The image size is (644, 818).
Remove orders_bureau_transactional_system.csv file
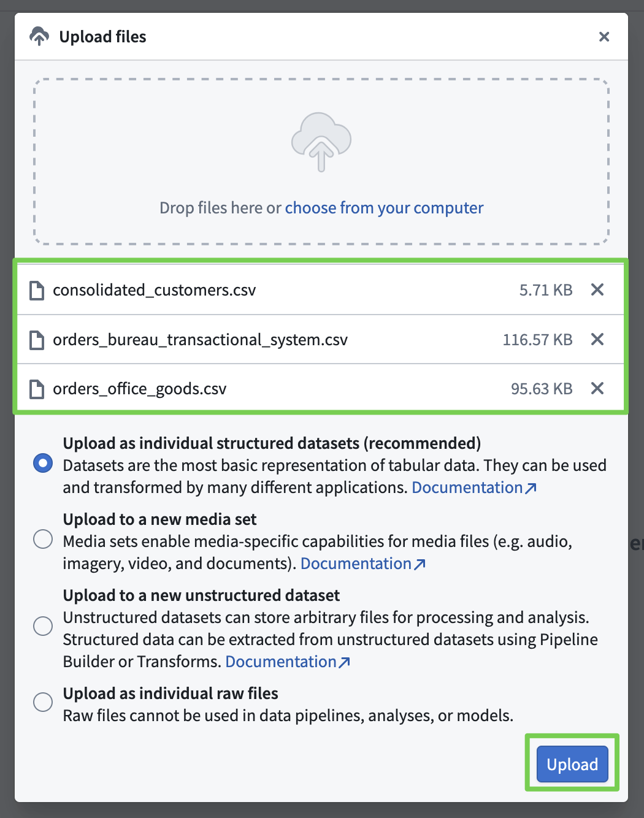click(597, 339)
